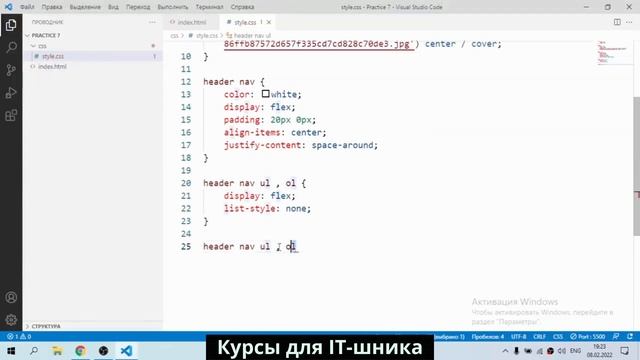Select style.css in the file tree
Viewport: 640px width, 360px height.
(x=53, y=56)
